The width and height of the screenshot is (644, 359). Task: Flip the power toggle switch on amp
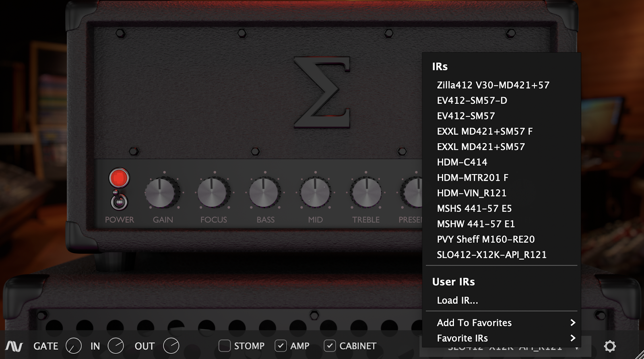click(119, 200)
